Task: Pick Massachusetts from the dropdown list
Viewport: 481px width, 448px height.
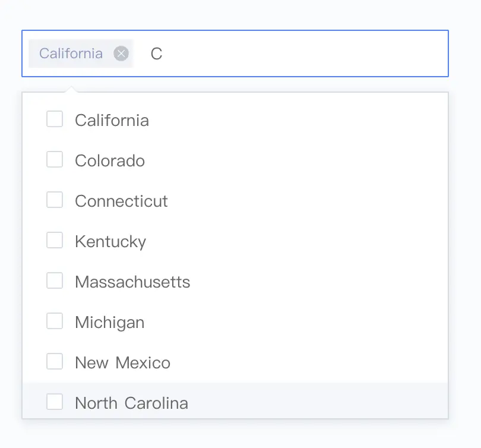Action: (x=132, y=282)
